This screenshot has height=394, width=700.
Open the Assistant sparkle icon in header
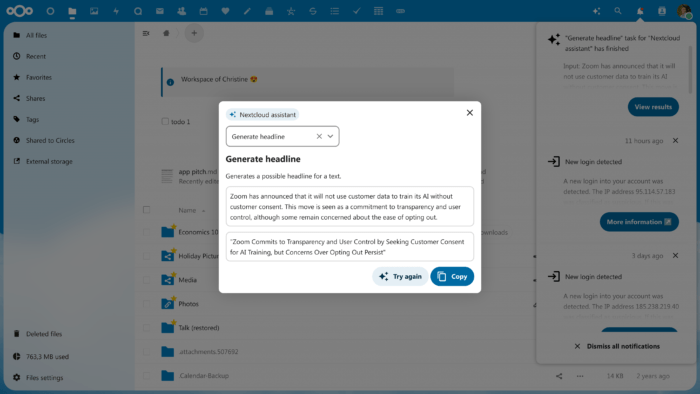(x=596, y=11)
